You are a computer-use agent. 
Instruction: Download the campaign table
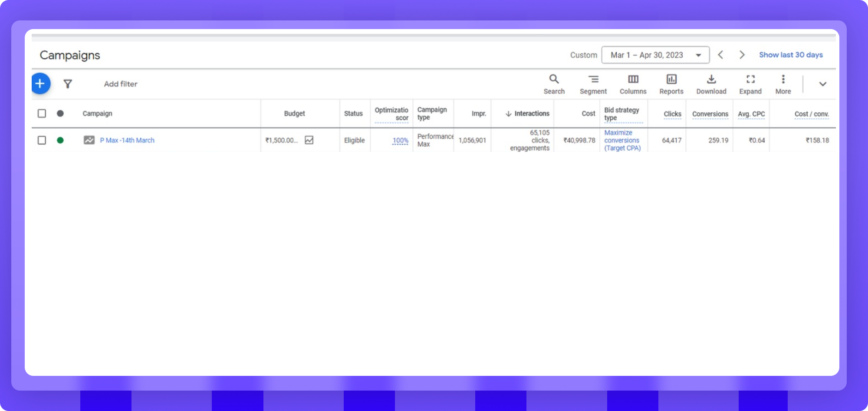click(711, 84)
